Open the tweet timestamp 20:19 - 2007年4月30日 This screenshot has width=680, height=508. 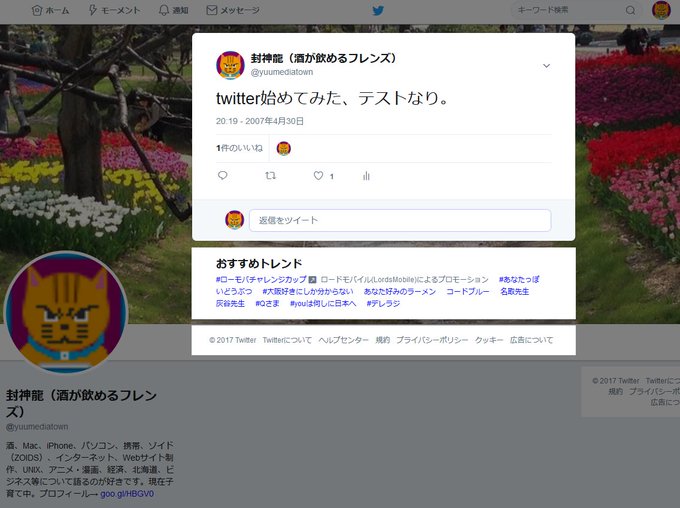pos(260,121)
